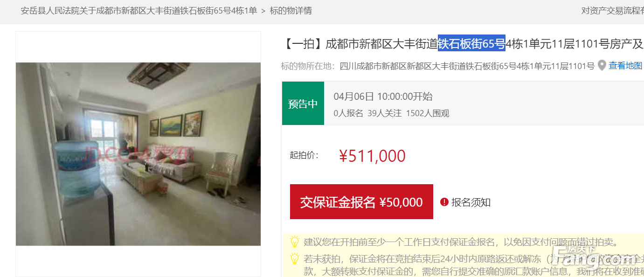Open the 对资产交易流程 link at top right
644x277 pixels.
click(612, 10)
